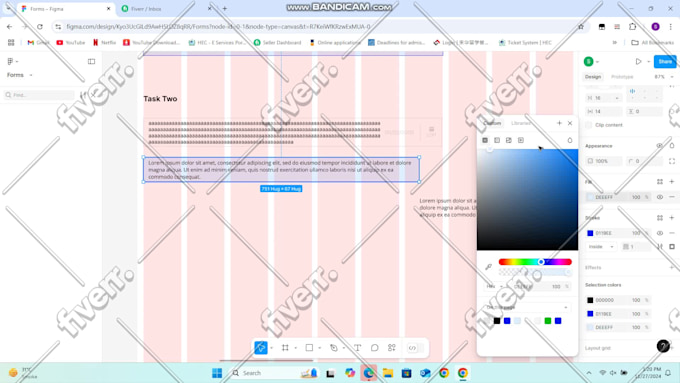Close the color picker panel

point(570,123)
